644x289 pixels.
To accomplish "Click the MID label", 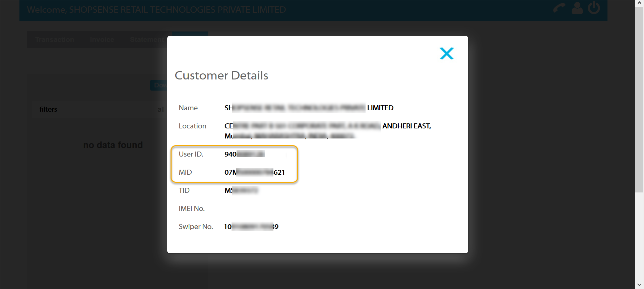I will coord(185,172).
